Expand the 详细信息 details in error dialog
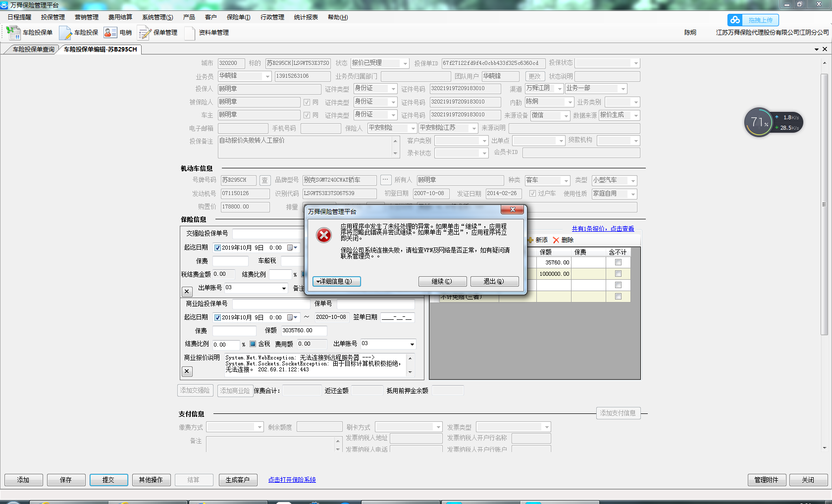Screen dimensions: 832x504 tap(336, 281)
